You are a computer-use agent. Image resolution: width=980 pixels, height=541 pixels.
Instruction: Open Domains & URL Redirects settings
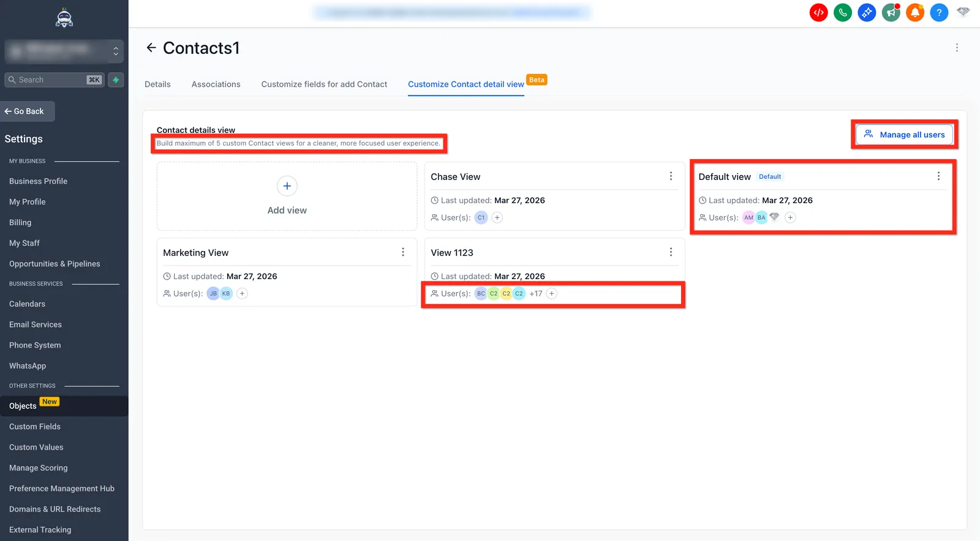(x=55, y=509)
